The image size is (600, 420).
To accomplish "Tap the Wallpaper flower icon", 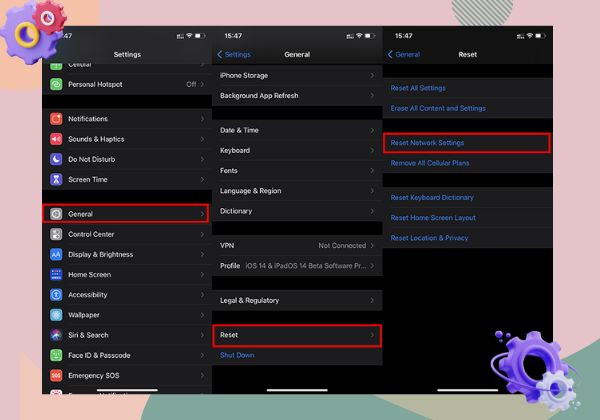I will 56,315.
